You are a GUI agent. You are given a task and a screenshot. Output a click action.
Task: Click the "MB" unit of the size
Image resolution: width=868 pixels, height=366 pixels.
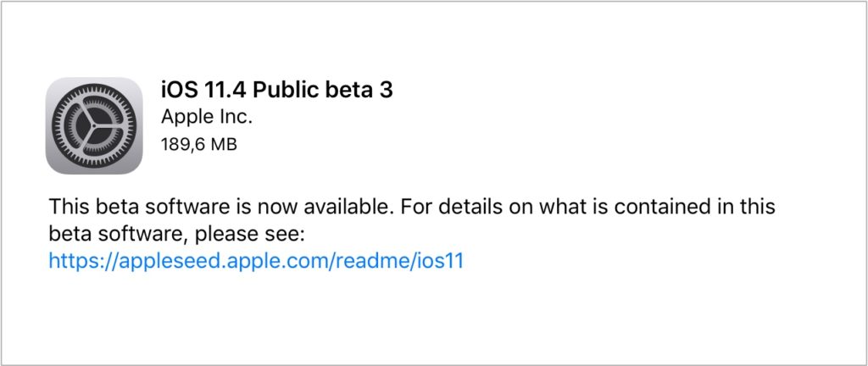(223, 144)
